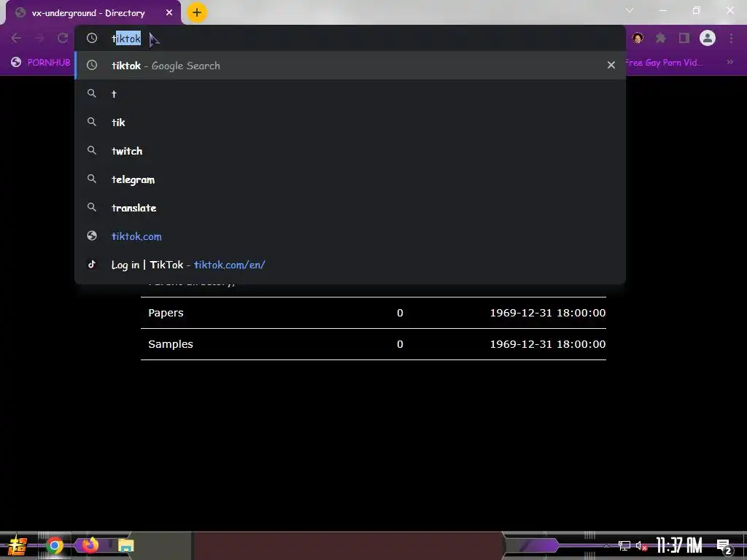The width and height of the screenshot is (747, 560).
Task: Choose the tik search suggestion
Action: pyautogui.click(x=350, y=122)
